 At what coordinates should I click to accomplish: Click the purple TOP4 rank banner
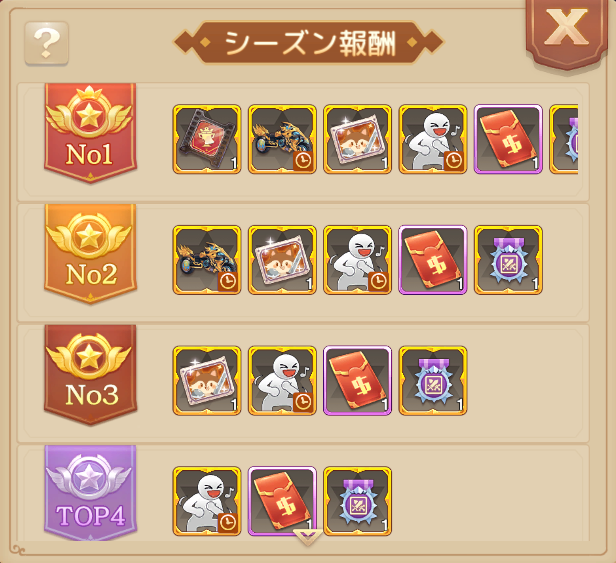pos(90,493)
